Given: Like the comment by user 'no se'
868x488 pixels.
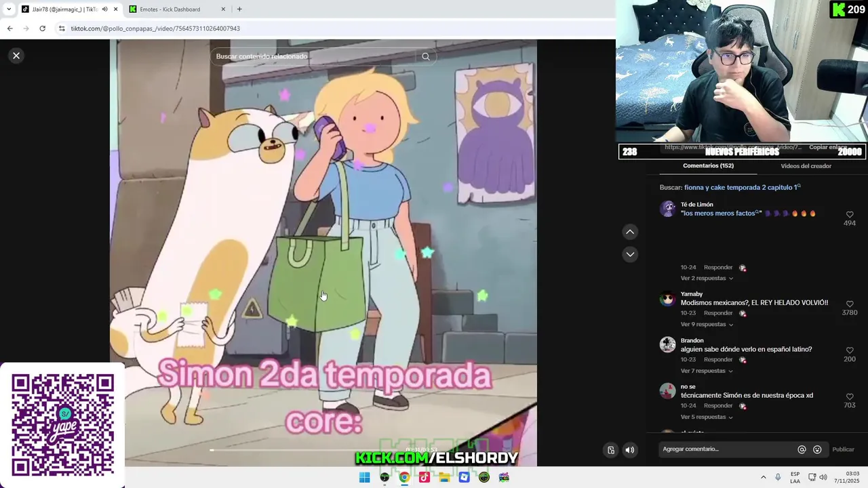Looking at the screenshot, I should pos(850,396).
